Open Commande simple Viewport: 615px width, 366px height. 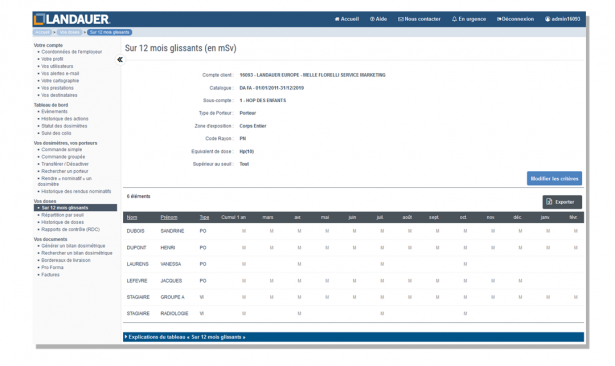[x=62, y=149]
